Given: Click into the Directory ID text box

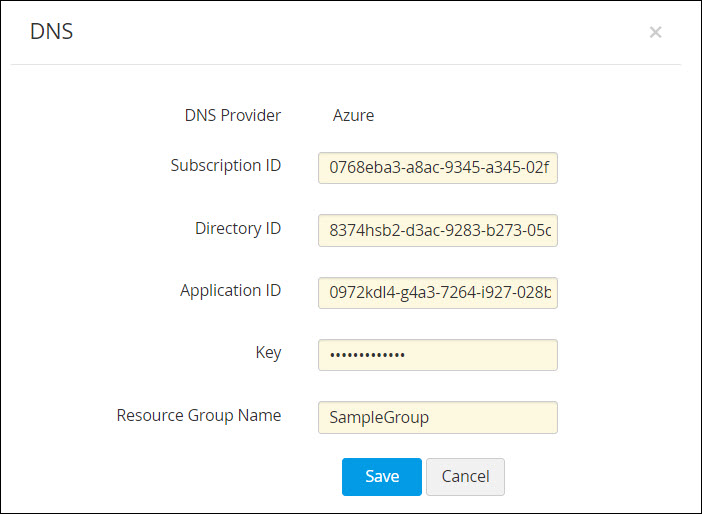Looking at the screenshot, I should pyautogui.click(x=437, y=230).
